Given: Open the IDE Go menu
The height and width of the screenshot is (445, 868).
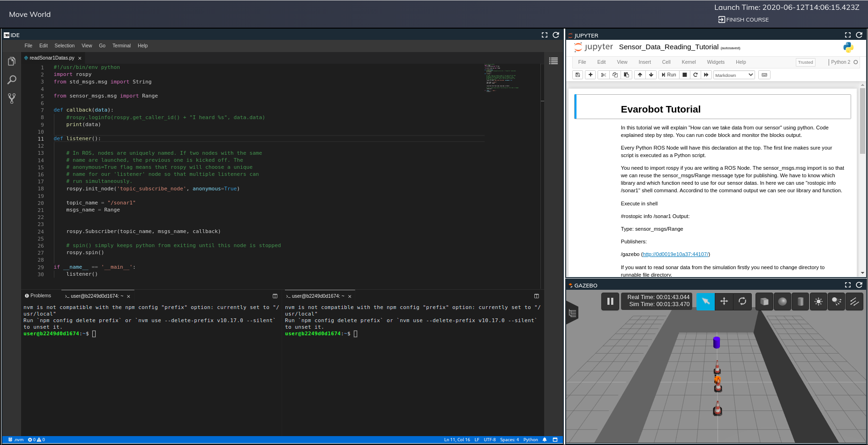Looking at the screenshot, I should pos(102,45).
